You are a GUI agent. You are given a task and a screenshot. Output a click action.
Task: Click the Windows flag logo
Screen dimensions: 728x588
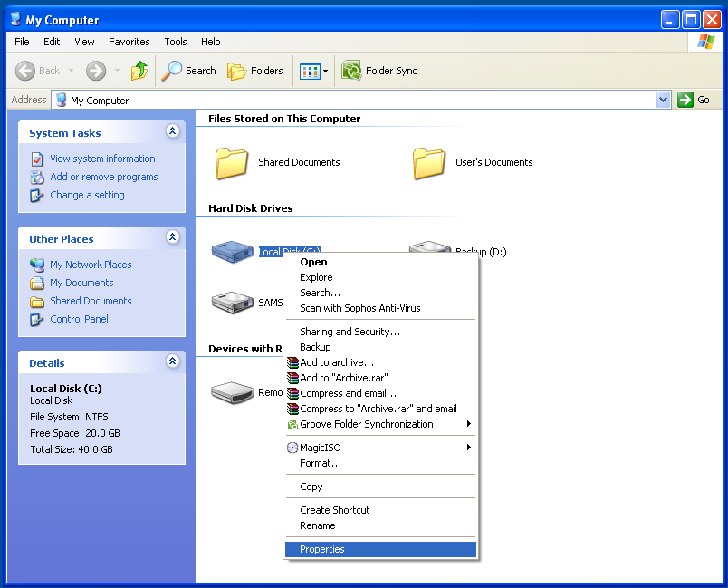pyautogui.click(x=705, y=42)
